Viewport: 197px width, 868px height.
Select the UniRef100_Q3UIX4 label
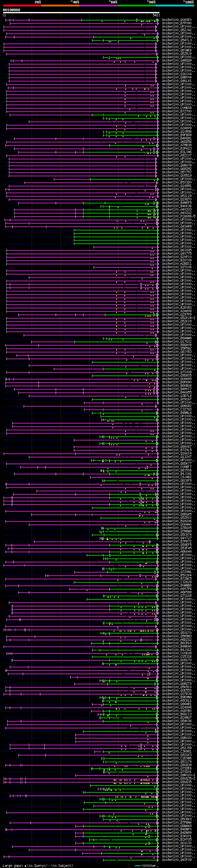[177, 74]
